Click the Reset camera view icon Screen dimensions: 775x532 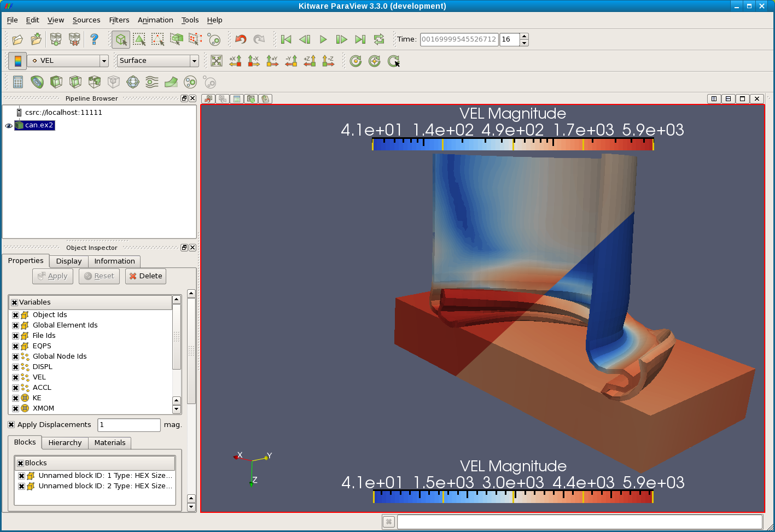pyautogui.click(x=217, y=61)
